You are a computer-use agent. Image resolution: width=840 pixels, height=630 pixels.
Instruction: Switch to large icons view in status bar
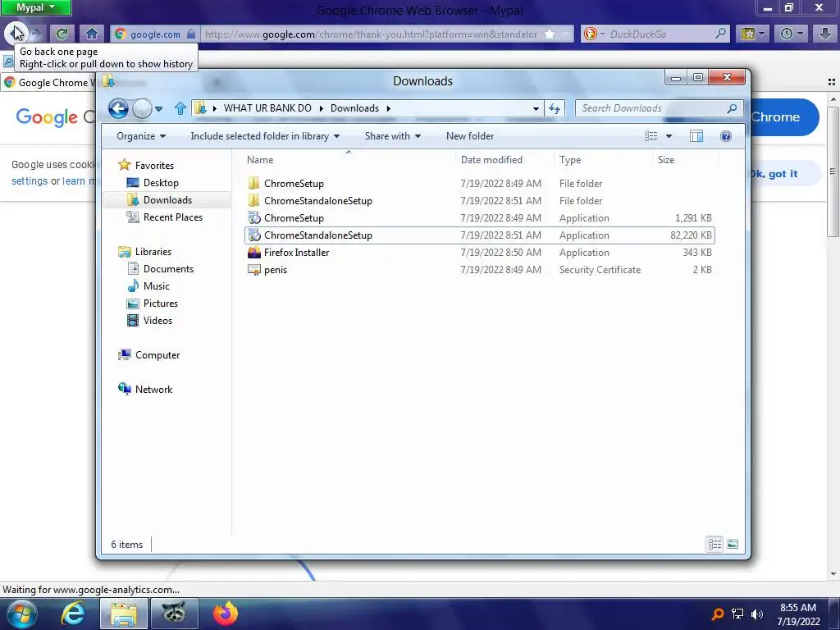733,545
